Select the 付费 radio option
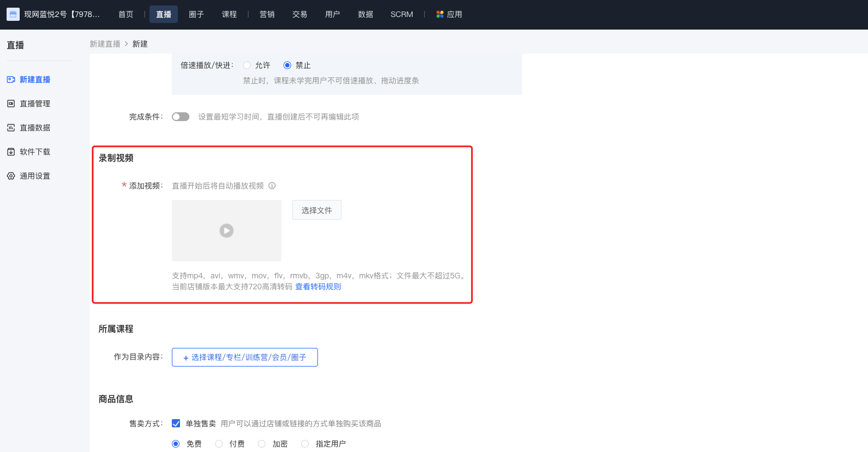868x452 pixels. pyautogui.click(x=219, y=444)
